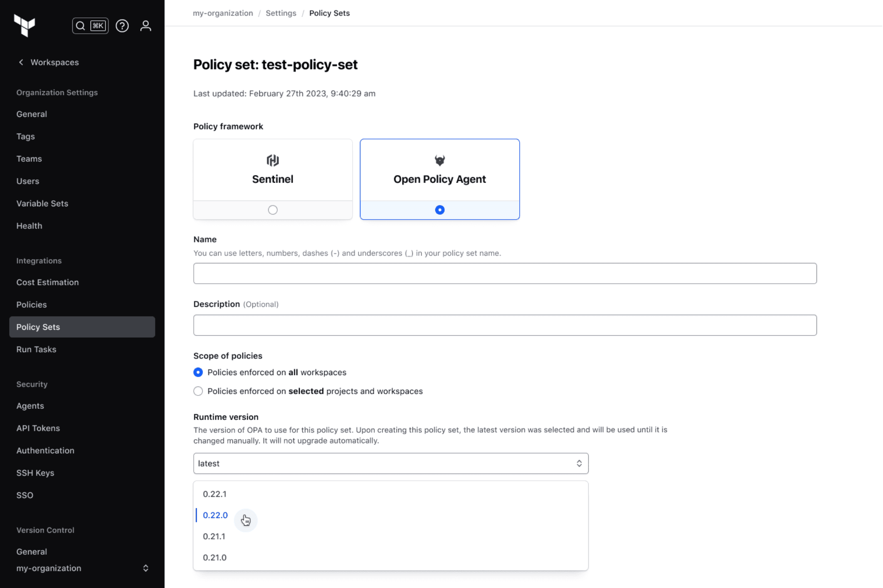Open the Runtime version dropdown
Image resolution: width=883 pixels, height=588 pixels.
point(390,463)
